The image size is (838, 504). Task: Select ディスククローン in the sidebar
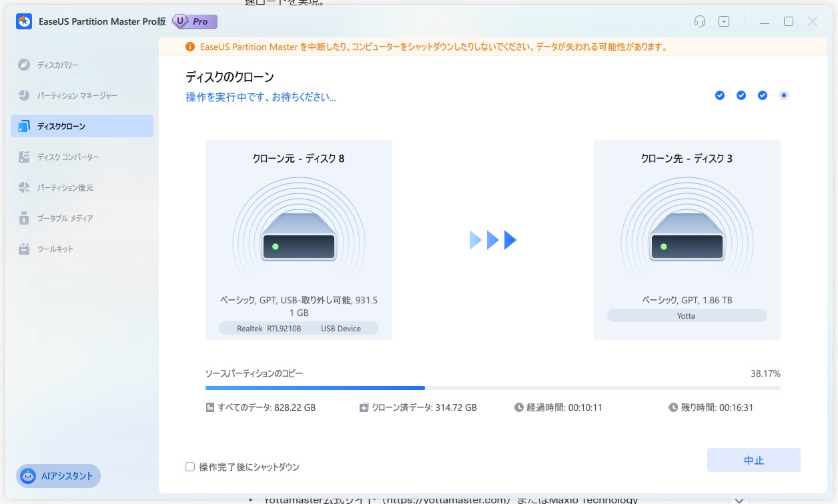tap(82, 126)
